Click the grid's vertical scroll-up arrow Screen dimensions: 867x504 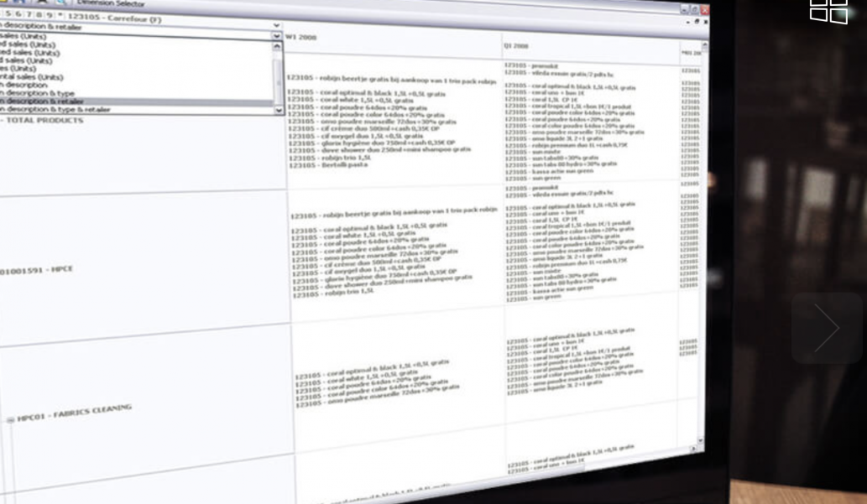point(705,45)
